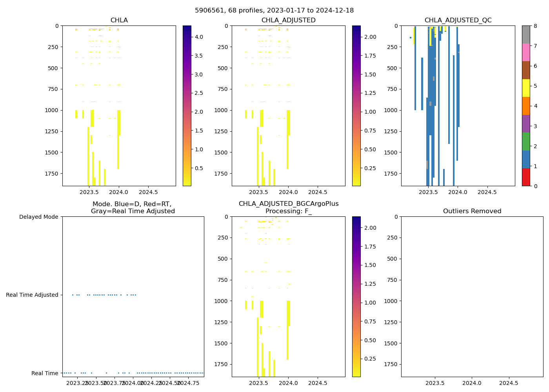Click the 'Real Time' y-axis label
Image resolution: width=549 pixels, height=392 pixels.
45,373
